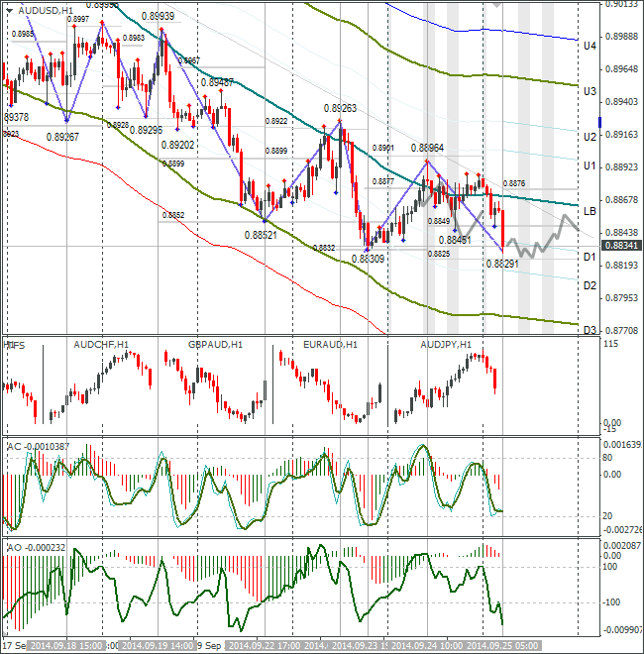Click the blue marker on the price axis
This screenshot has width=644, height=654.
(599, 122)
